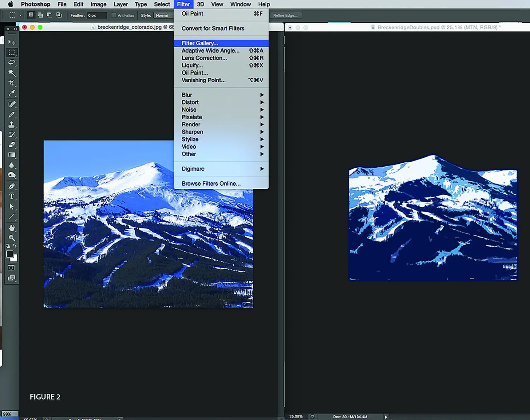530x420 pixels.
Task: Click Browse Filters Online
Action: [211, 184]
